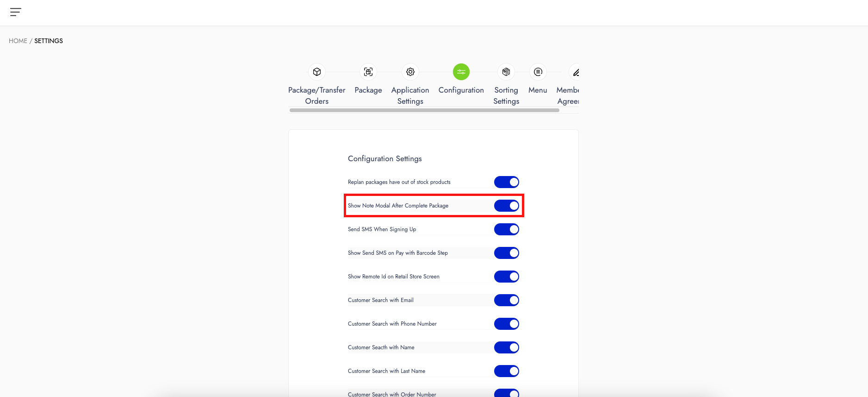868x397 pixels.
Task: Click the Menu list icon
Action: pos(538,72)
